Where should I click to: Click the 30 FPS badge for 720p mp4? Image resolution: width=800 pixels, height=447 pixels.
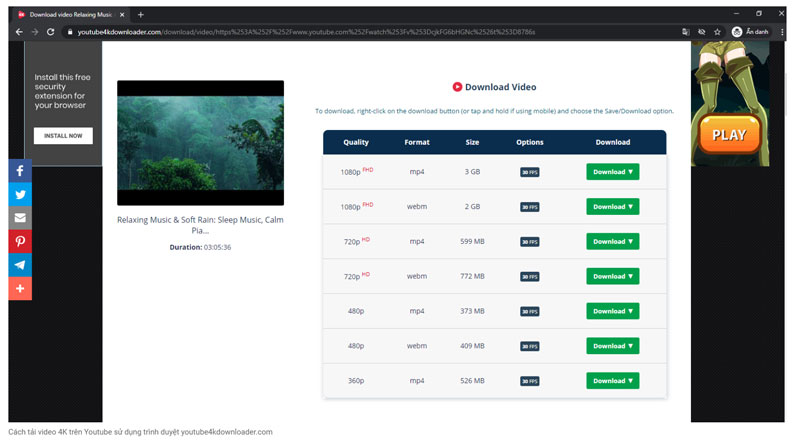(x=530, y=242)
